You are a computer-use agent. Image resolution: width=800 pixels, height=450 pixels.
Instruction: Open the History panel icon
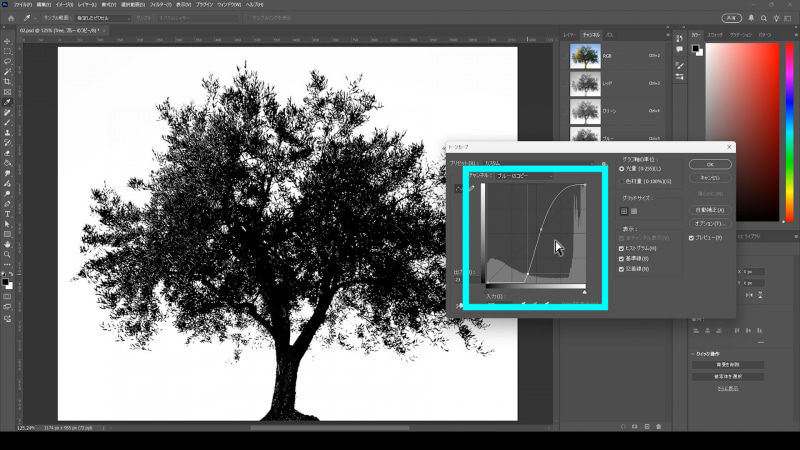click(679, 39)
